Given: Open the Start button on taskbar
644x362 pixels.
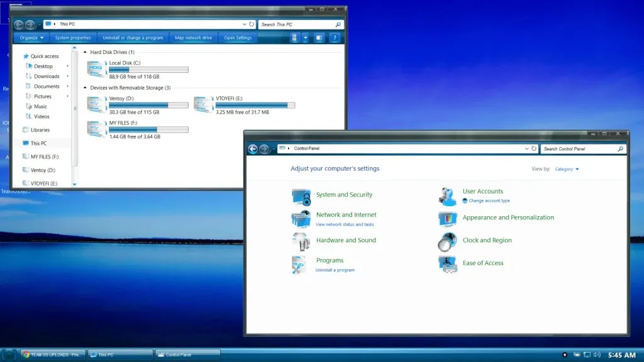Looking at the screenshot, I should (9, 354).
